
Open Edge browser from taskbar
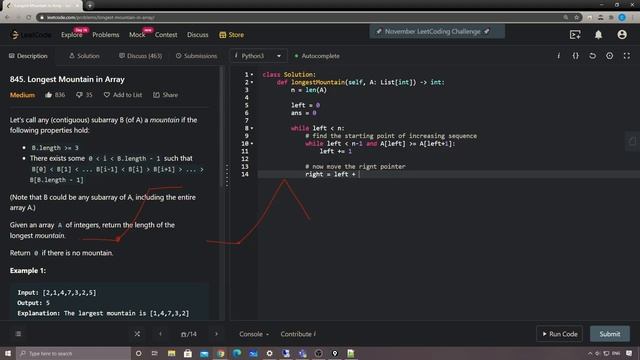coord(237,353)
